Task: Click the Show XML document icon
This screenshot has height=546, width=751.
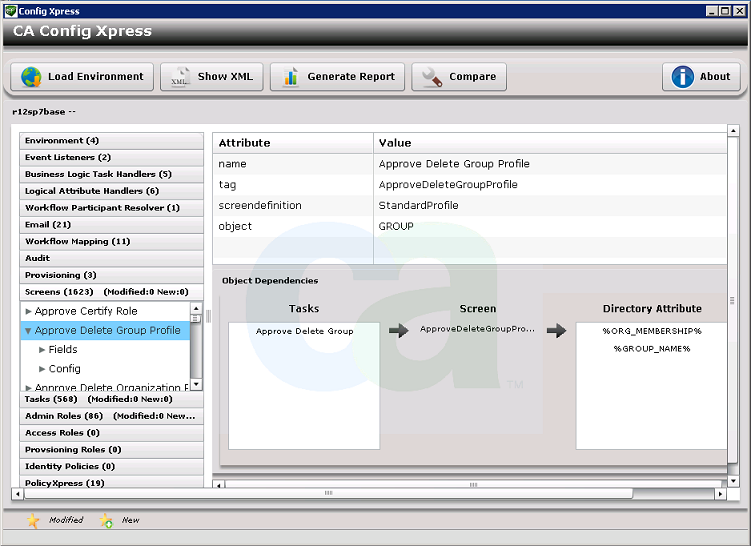Action: pos(180,77)
